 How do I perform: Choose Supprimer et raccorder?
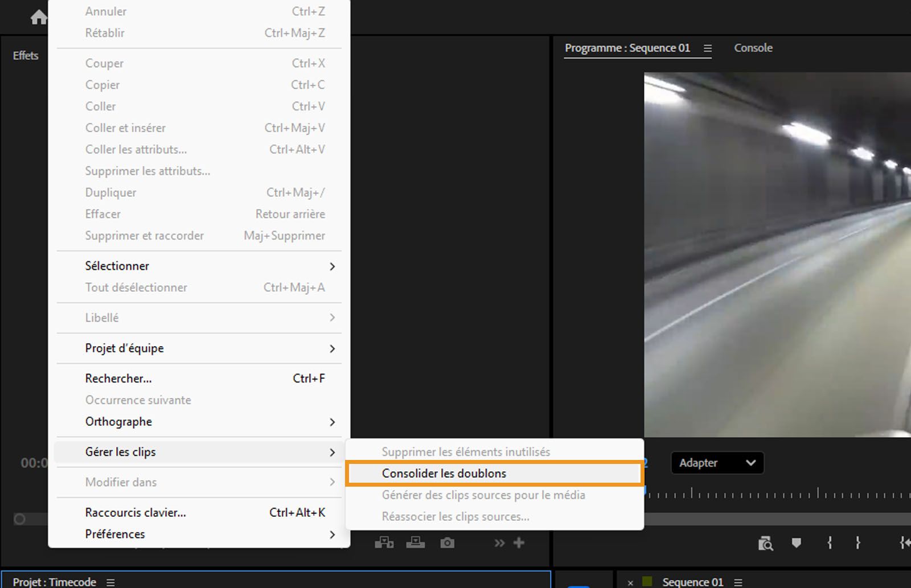point(199,236)
